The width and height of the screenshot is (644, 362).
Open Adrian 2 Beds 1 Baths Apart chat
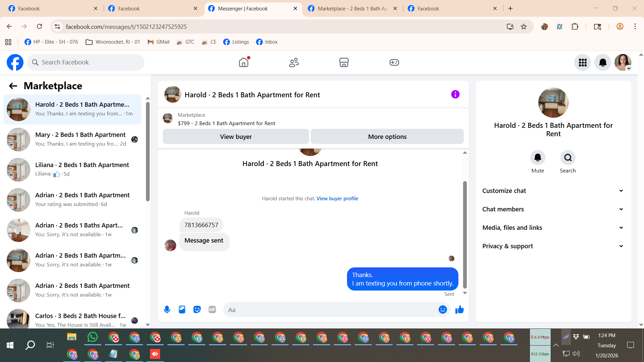[72, 230]
